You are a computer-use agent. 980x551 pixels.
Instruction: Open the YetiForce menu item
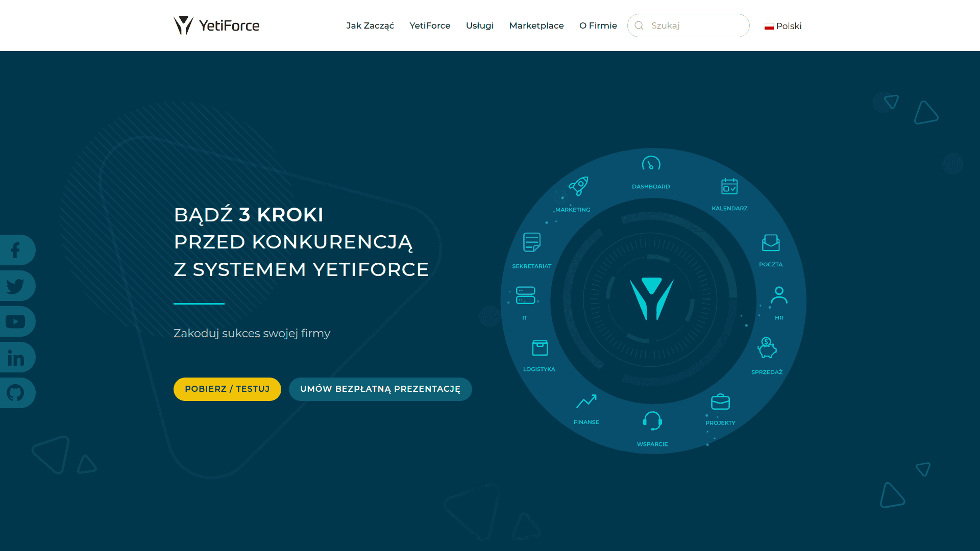(x=430, y=26)
